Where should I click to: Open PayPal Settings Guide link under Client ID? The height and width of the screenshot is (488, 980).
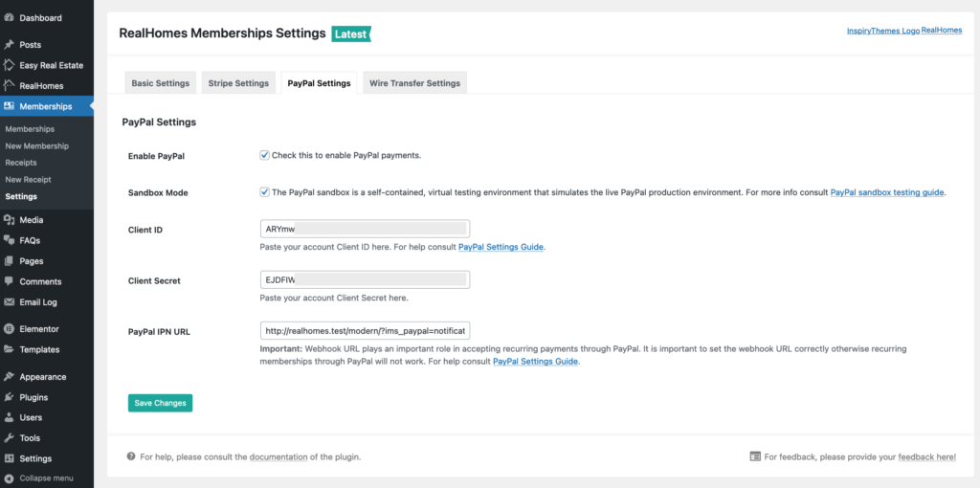(501, 247)
